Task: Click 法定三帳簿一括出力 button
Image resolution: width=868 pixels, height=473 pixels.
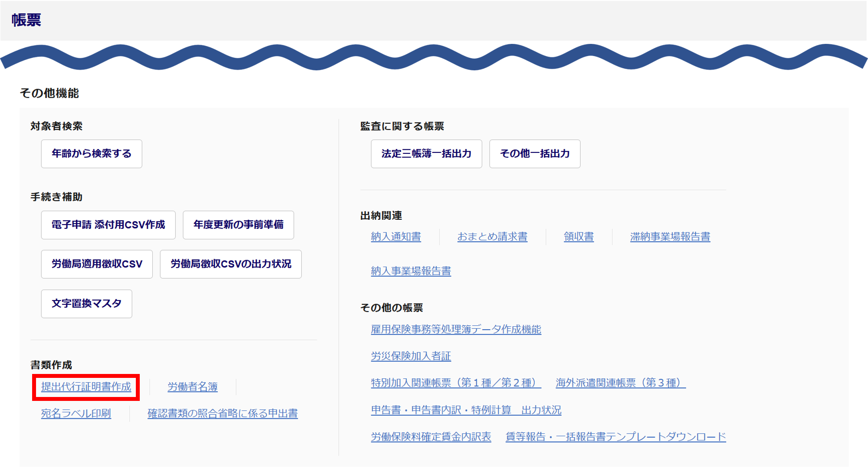Action: point(426,154)
